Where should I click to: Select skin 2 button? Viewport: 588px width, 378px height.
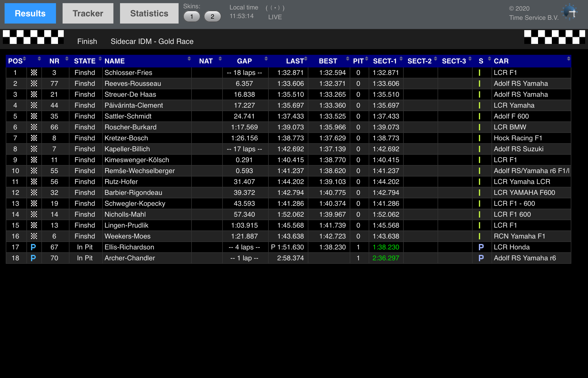[212, 16]
